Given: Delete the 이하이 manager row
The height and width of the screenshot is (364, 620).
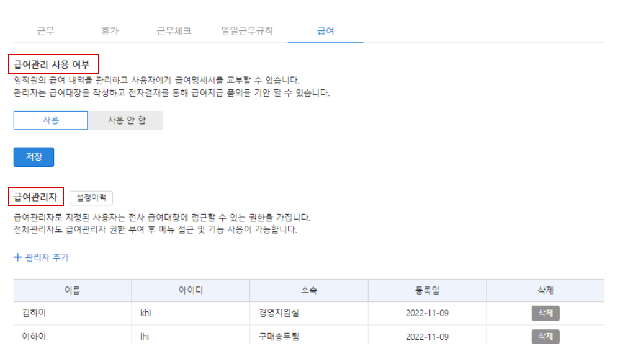Looking at the screenshot, I should (x=546, y=336).
